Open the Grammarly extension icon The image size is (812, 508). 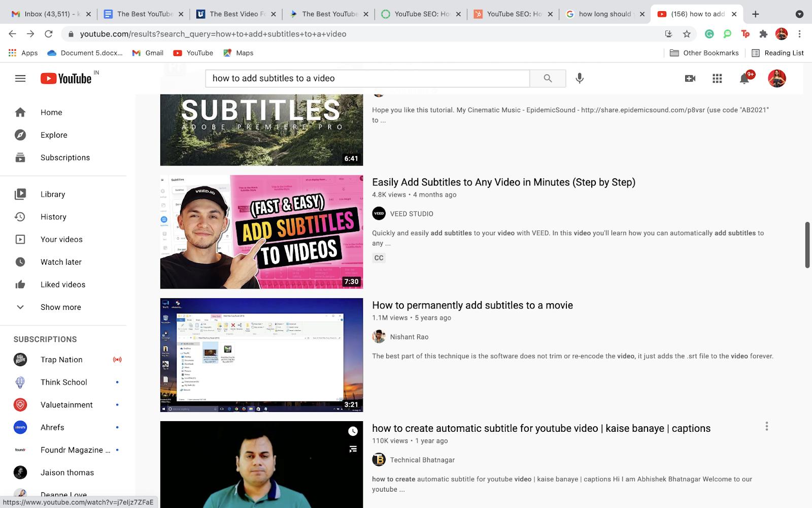pos(709,34)
